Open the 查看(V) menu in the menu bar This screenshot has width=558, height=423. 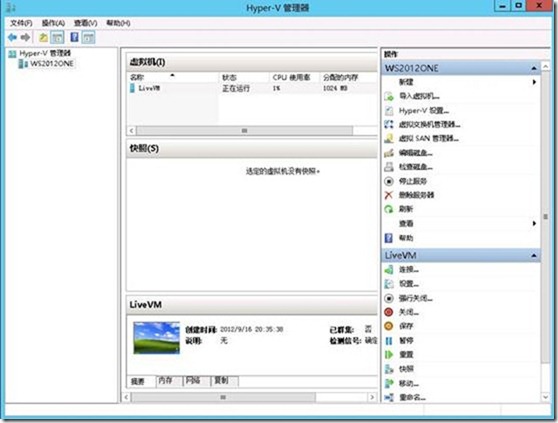[x=85, y=23]
